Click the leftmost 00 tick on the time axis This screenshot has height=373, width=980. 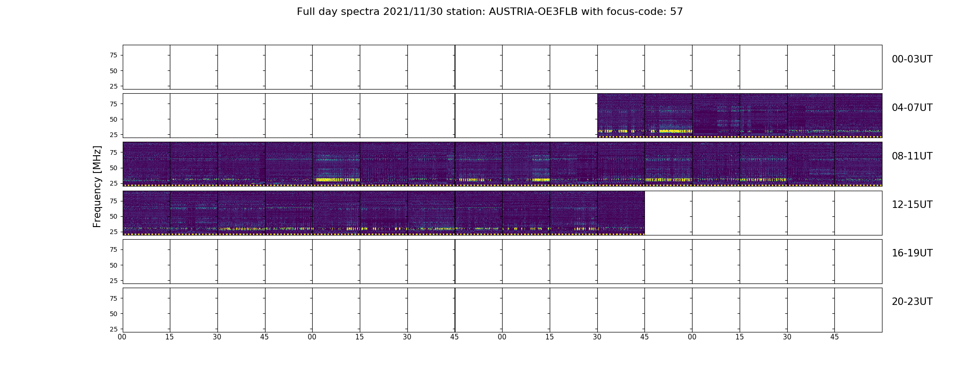coord(122,337)
